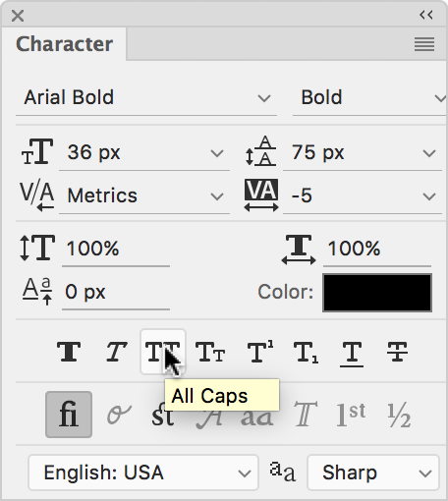
Task: Toggle Faux Bold text style
Action: pyautogui.click(x=69, y=352)
